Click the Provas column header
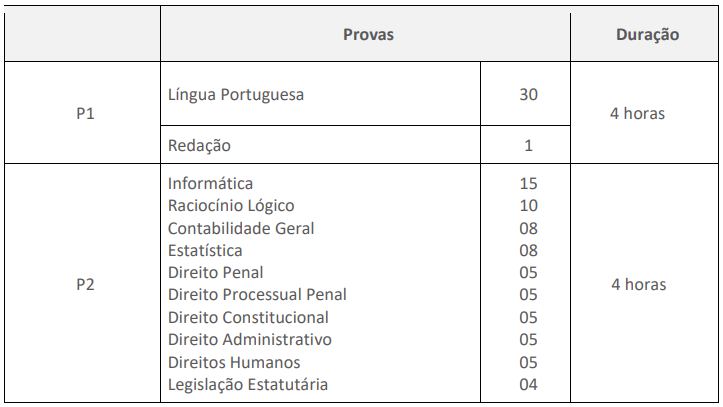 tap(368, 35)
